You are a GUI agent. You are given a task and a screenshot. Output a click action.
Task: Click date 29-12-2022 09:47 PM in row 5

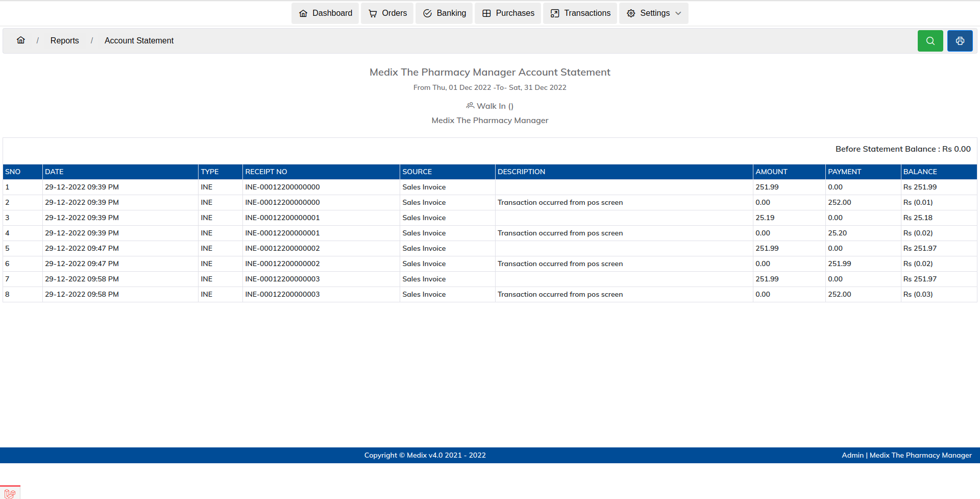(x=82, y=248)
